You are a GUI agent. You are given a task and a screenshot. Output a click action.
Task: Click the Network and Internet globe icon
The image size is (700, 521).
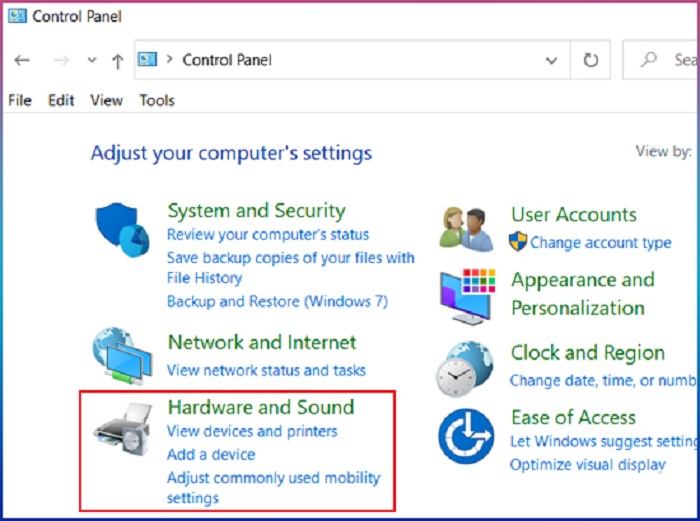[x=122, y=356]
